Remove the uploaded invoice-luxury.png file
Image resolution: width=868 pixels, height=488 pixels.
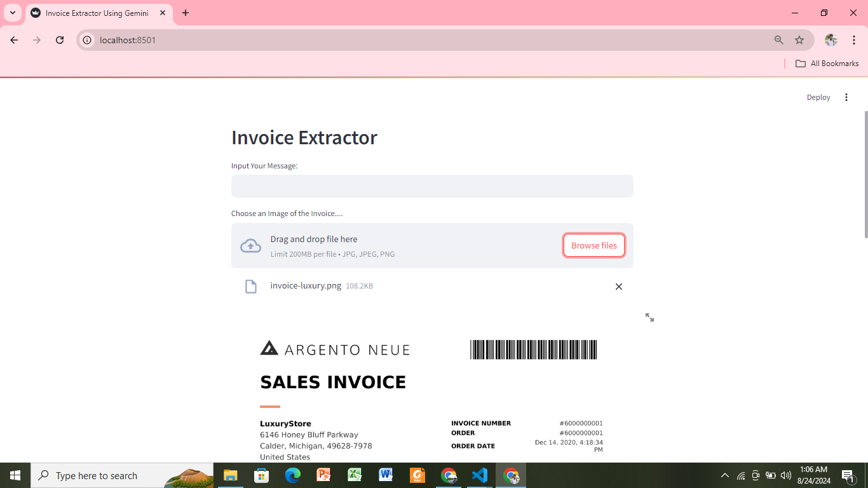pyautogui.click(x=618, y=286)
